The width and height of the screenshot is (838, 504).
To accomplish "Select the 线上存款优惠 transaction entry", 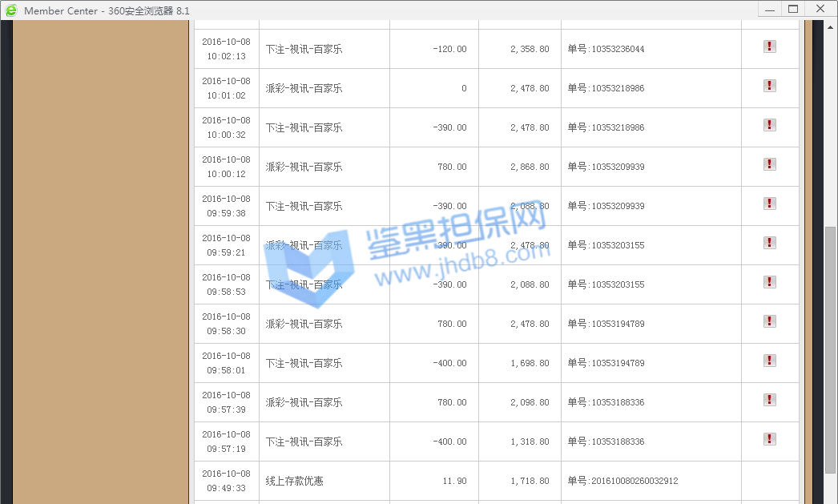I will (295, 481).
